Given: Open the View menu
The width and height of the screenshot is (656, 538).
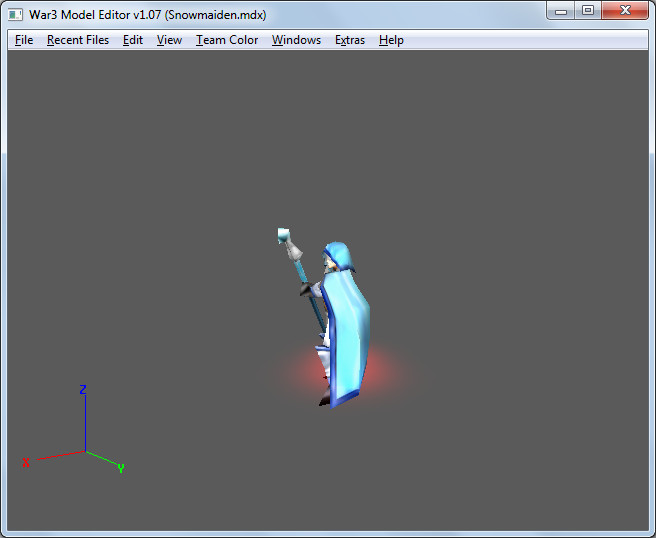Looking at the screenshot, I should coord(169,40).
